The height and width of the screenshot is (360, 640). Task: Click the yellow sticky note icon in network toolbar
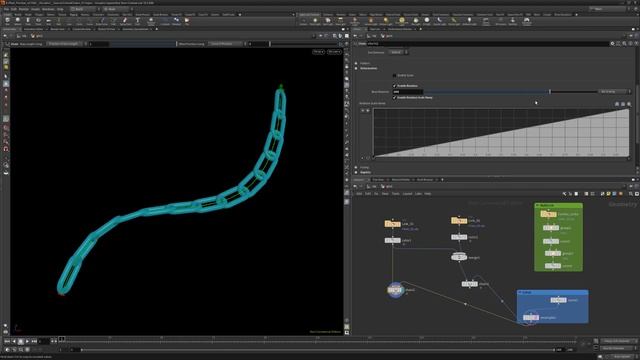click(609, 194)
